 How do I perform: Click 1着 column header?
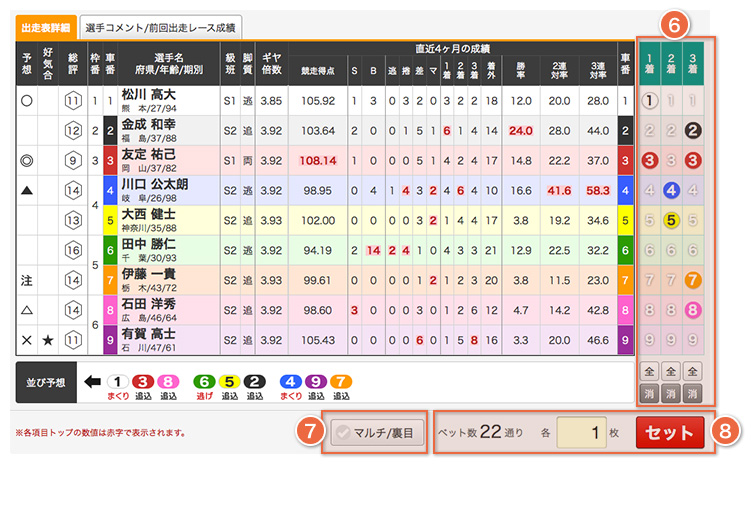pyautogui.click(x=649, y=63)
